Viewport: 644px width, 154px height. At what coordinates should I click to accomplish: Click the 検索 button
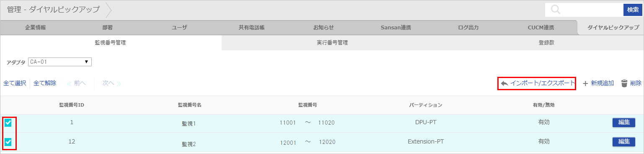(633, 10)
